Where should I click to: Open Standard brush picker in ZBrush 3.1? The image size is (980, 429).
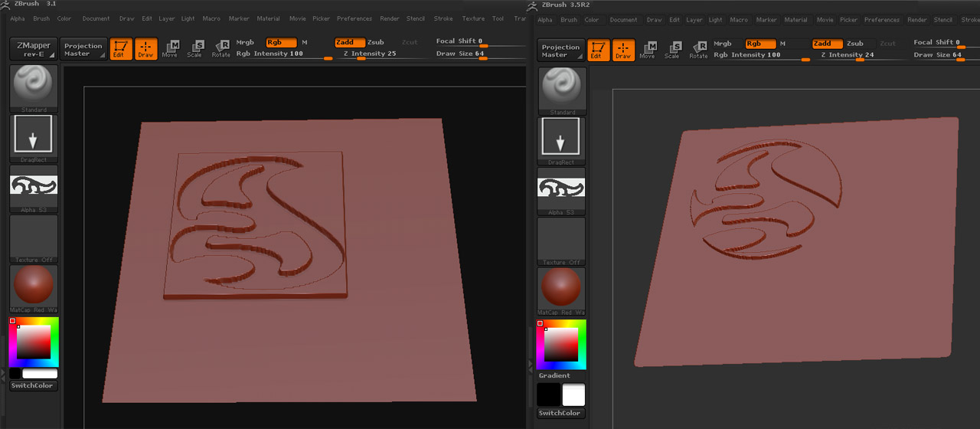click(34, 90)
